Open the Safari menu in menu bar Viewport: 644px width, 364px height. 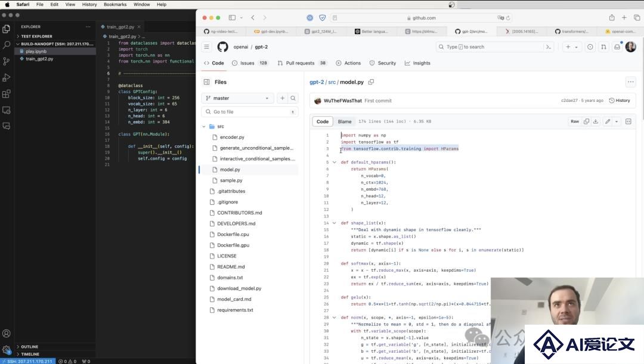pos(23,5)
